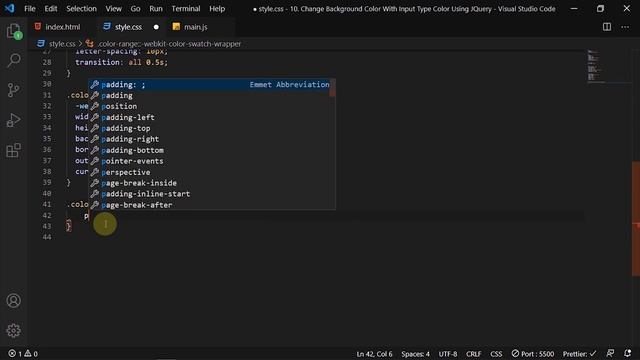Click the CSS icon in breadcrumb
The image size is (640, 360).
point(41,44)
